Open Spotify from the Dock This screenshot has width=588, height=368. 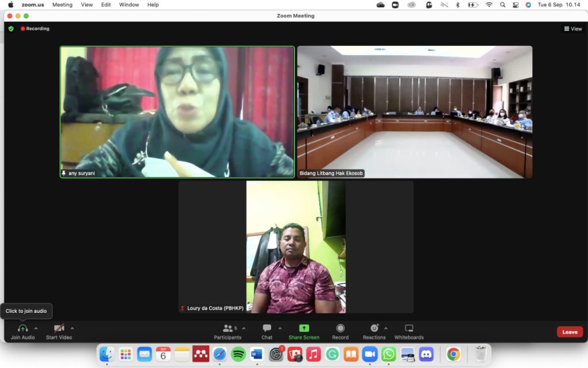(238, 354)
